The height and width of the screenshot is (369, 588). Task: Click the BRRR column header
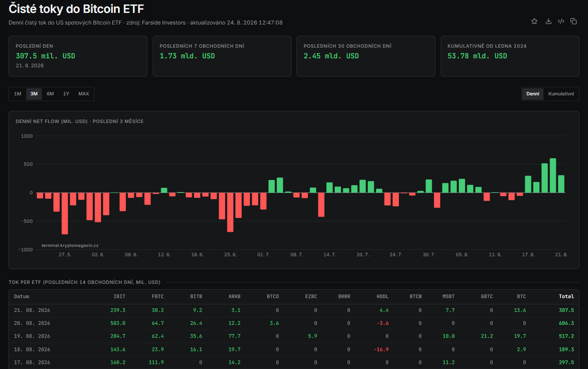345,296
